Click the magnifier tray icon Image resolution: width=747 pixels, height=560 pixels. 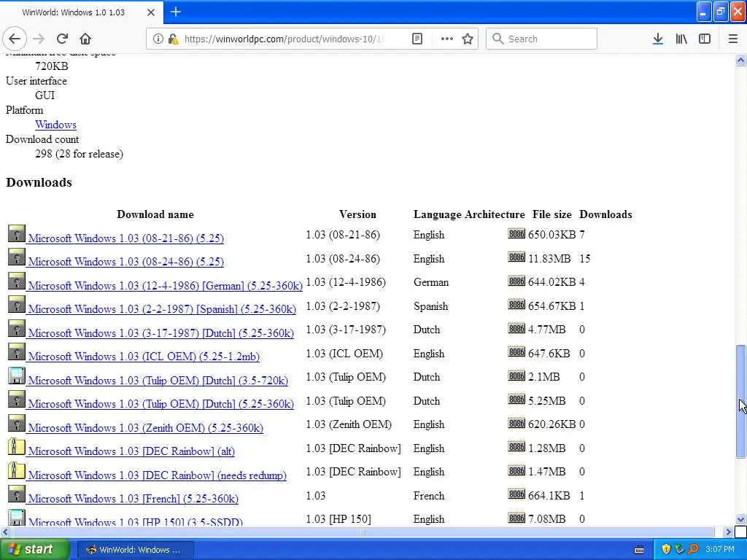[x=693, y=550]
